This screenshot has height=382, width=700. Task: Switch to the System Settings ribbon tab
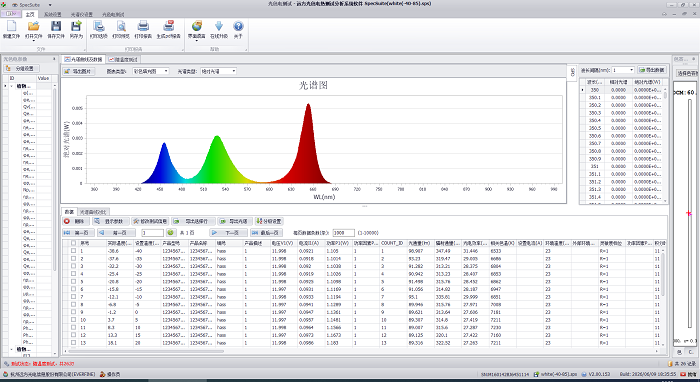[52, 14]
